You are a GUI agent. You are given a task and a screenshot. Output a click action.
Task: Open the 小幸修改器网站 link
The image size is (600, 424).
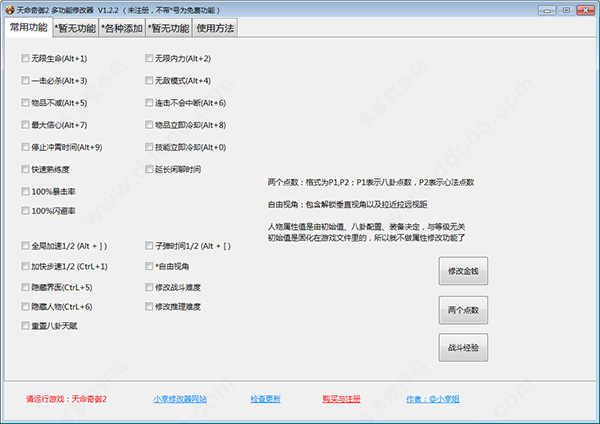(x=180, y=399)
